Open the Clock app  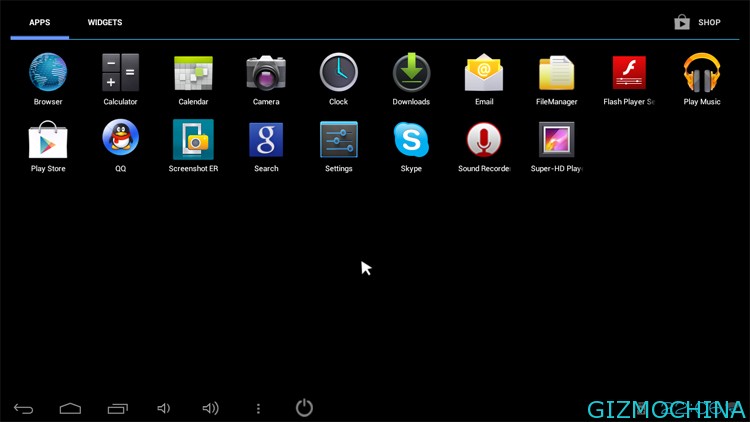(338, 74)
